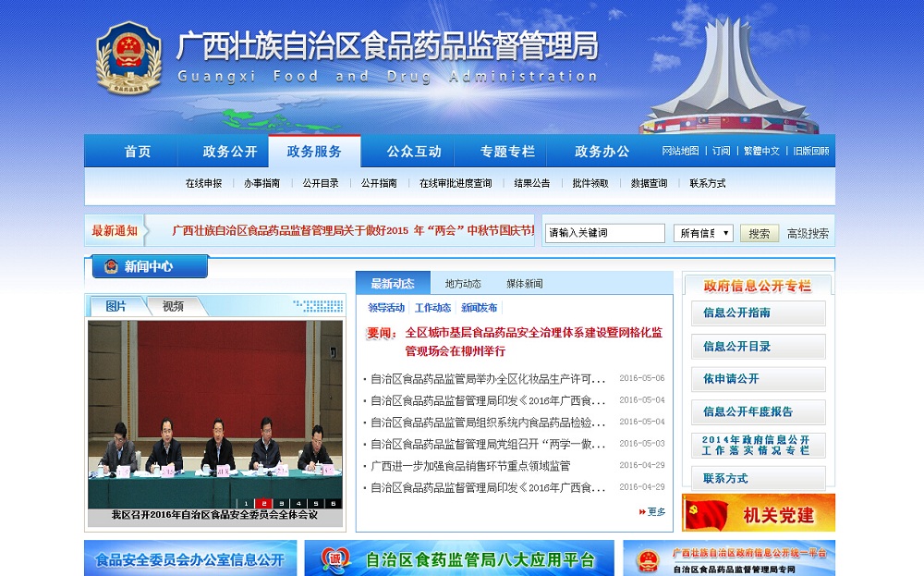Open the news item 广西进一步加强食品销售环节重点领域监管

470,466
